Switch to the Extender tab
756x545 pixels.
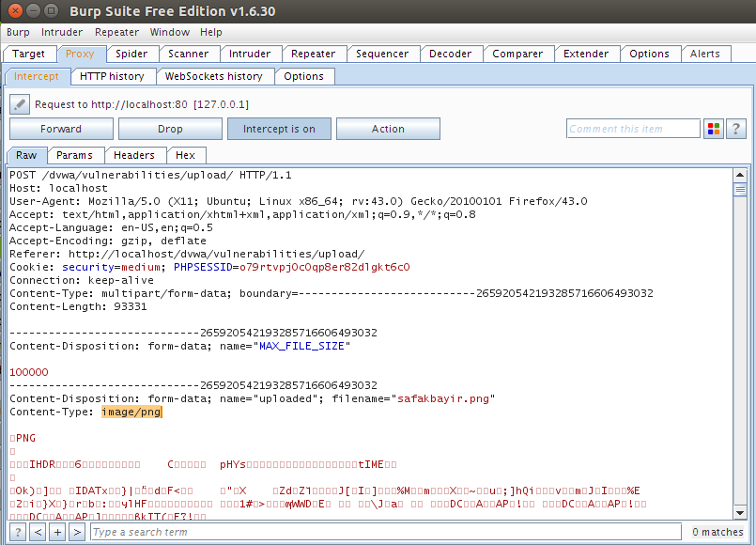point(586,54)
